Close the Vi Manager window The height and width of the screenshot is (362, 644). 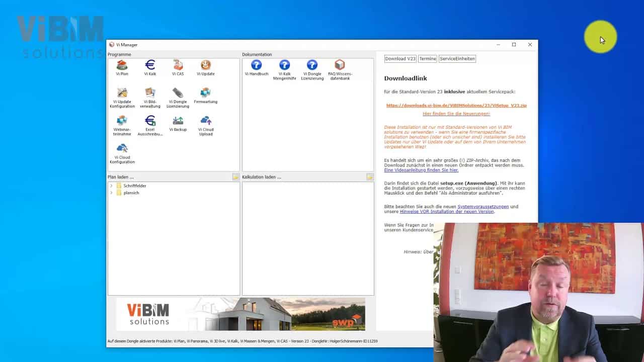[530, 45]
